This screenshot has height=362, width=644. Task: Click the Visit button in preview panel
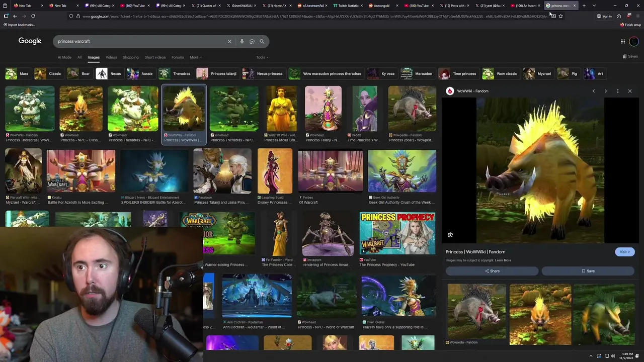pos(624,252)
